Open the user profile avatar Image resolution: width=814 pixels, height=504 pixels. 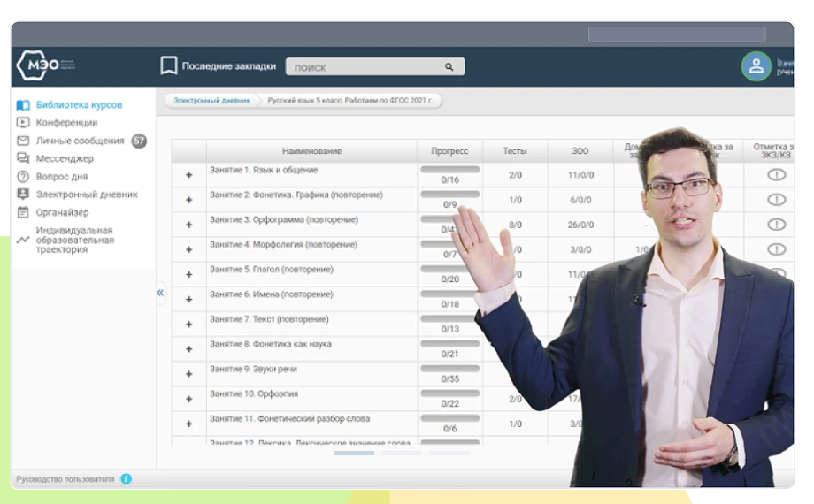(x=756, y=66)
